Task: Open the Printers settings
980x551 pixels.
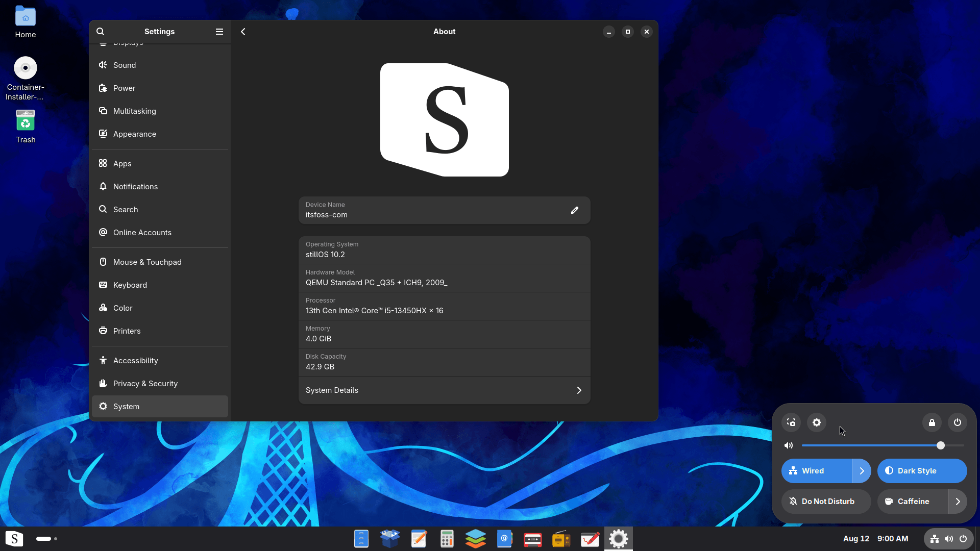Action: [x=160, y=331]
